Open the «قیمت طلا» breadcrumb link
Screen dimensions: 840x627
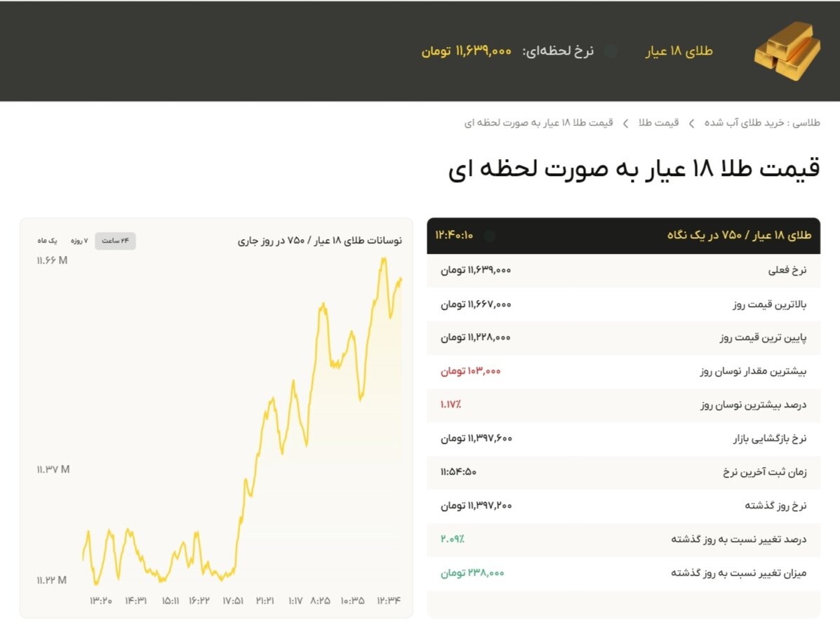[x=658, y=122]
